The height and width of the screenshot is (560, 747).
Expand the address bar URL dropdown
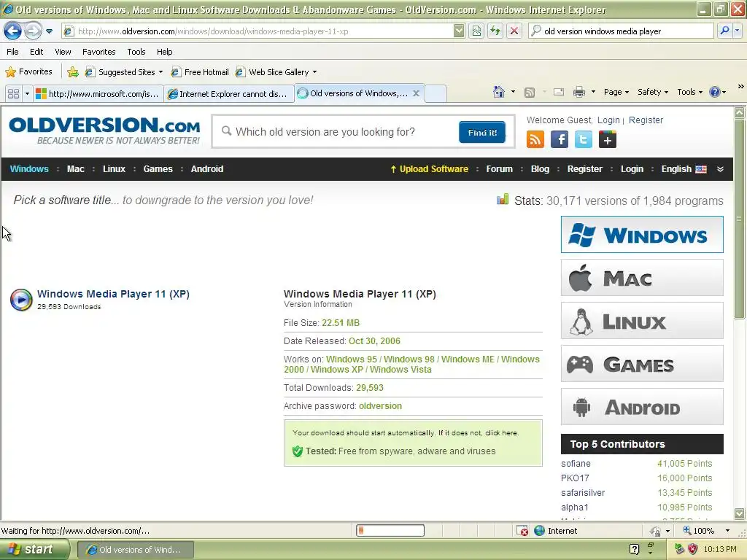tap(459, 31)
